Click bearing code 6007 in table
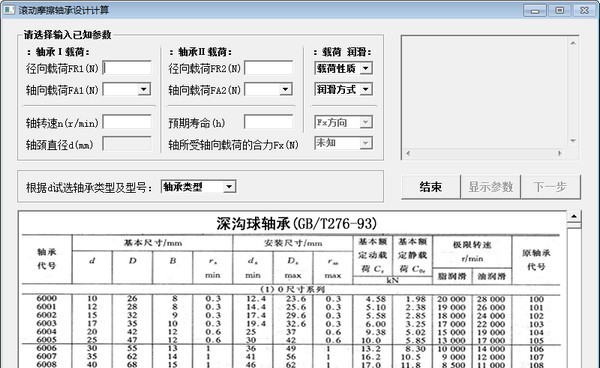 coord(47,357)
